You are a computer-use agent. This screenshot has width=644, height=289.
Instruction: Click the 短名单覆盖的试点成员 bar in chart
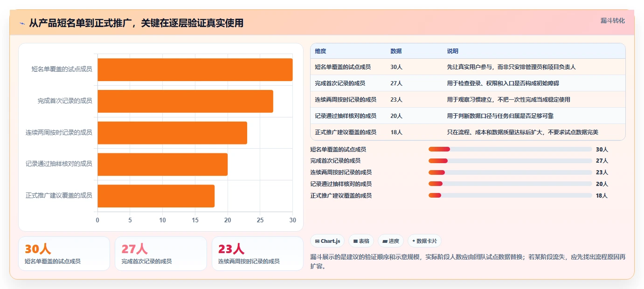195,69
